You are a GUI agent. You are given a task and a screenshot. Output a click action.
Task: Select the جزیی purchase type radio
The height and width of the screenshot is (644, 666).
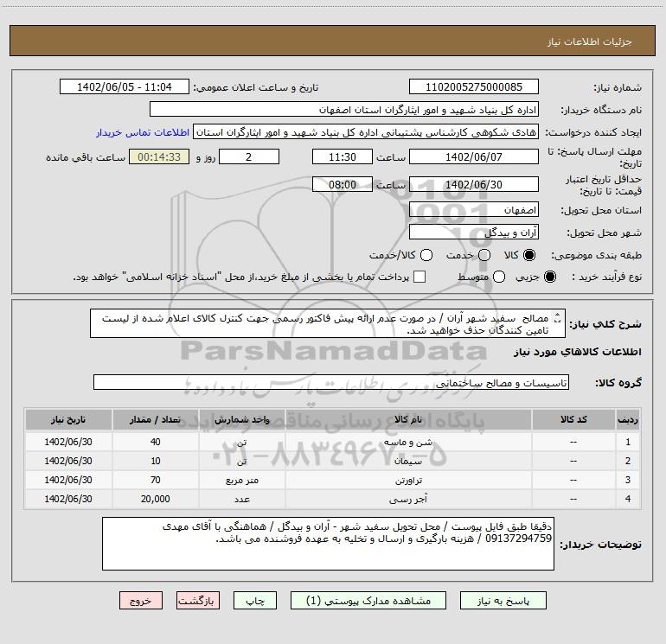point(549,277)
